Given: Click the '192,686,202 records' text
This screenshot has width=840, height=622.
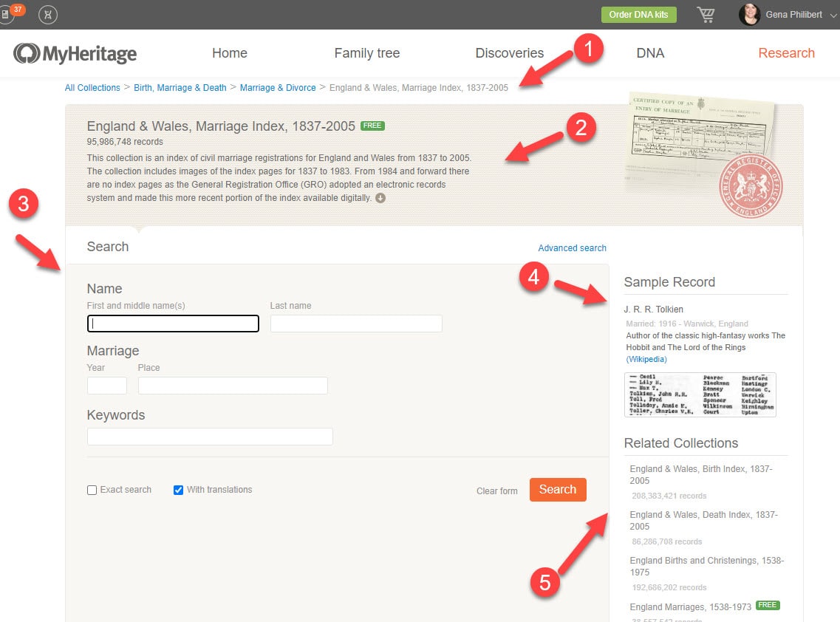Looking at the screenshot, I should (x=669, y=588).
